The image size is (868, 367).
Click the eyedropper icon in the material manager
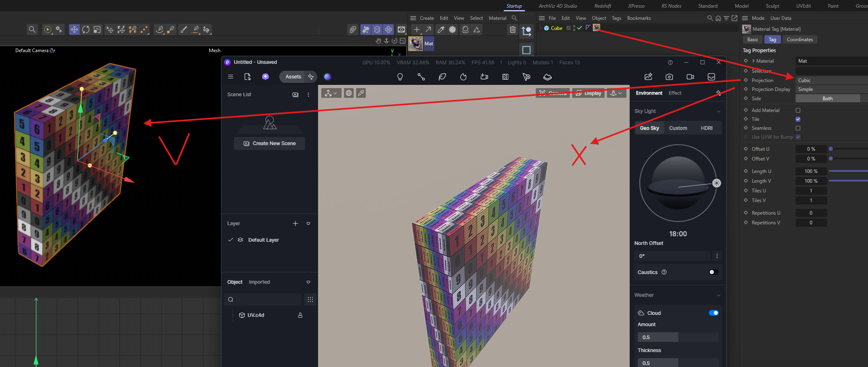coord(441,30)
